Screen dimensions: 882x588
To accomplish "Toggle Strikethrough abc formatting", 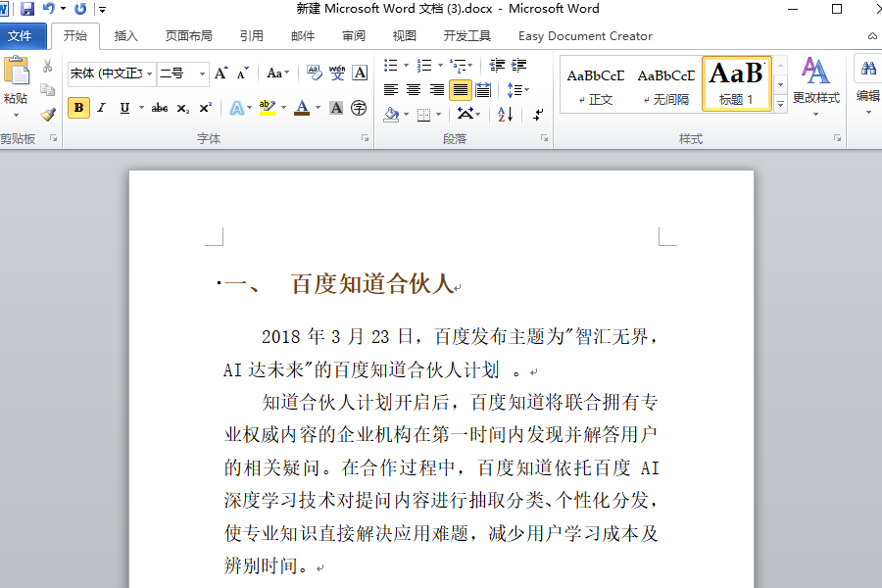I will (x=160, y=108).
